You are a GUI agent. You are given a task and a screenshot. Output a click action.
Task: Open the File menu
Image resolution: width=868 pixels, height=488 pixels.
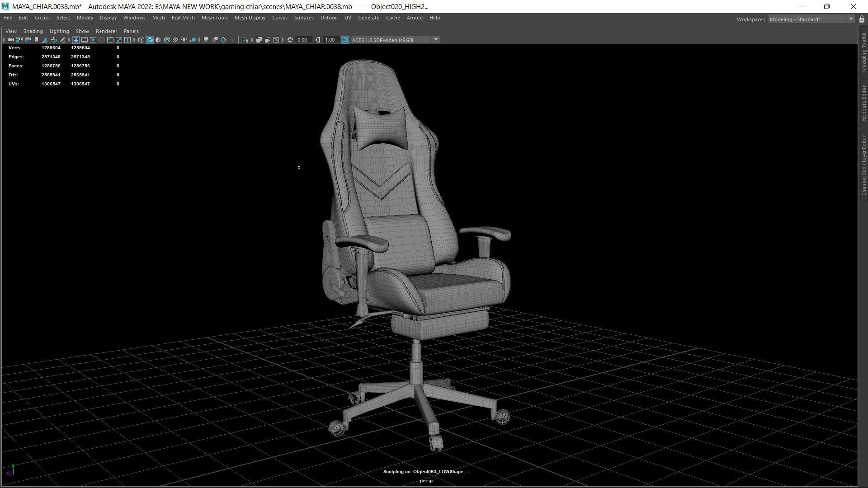coord(8,18)
